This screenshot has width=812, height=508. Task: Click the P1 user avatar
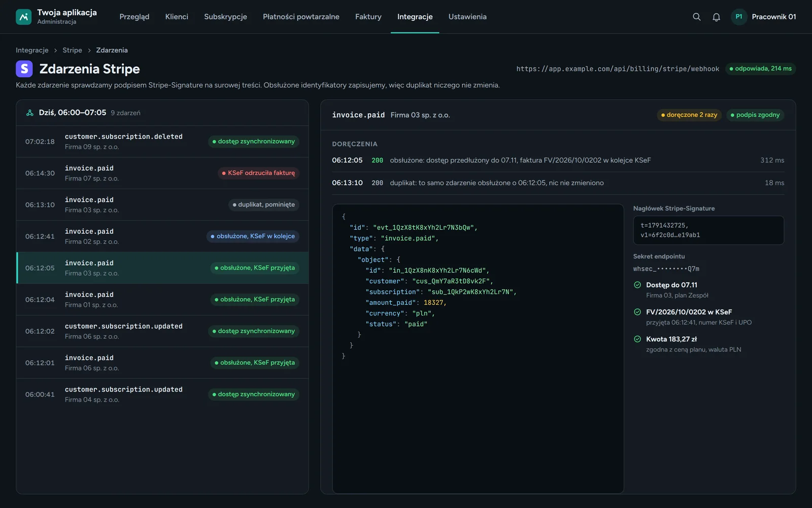(739, 17)
